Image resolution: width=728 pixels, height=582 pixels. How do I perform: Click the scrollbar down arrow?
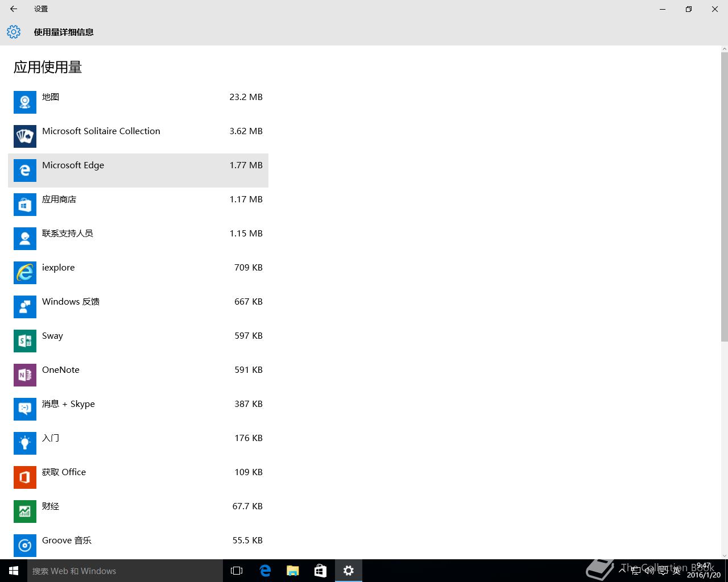(x=724, y=555)
